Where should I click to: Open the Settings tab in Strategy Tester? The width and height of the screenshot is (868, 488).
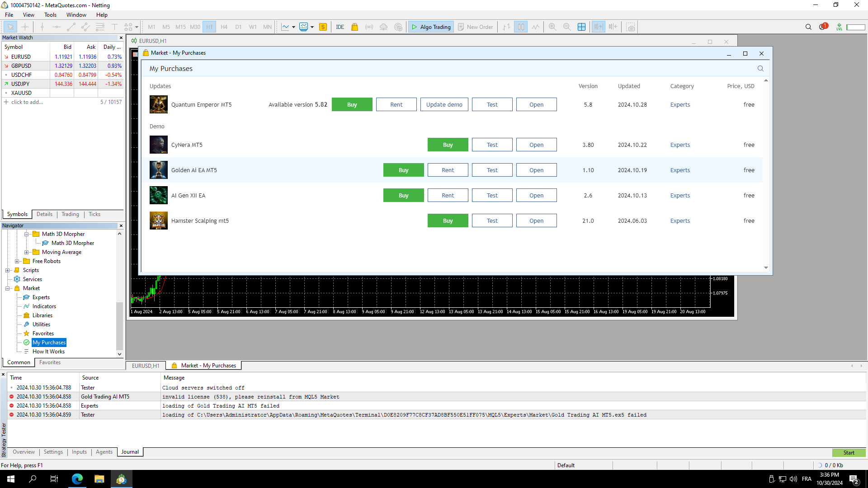pos(53,452)
